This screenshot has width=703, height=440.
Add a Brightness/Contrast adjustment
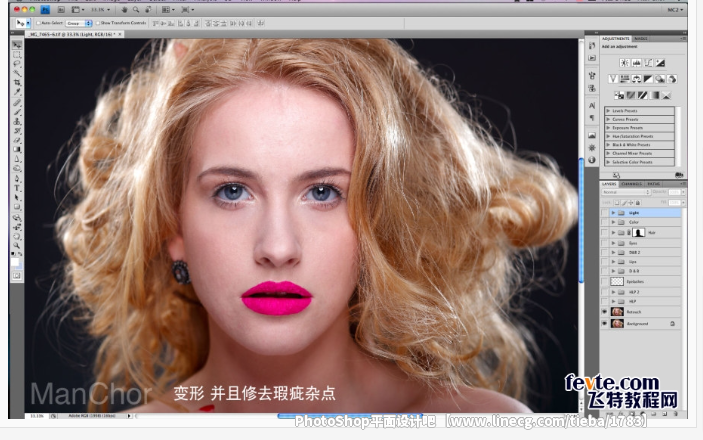coord(624,63)
